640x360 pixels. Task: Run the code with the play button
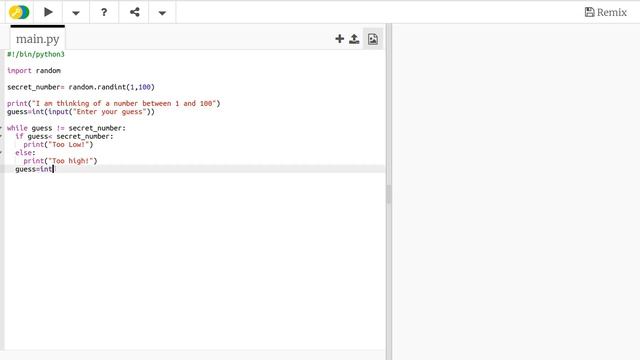click(48, 12)
